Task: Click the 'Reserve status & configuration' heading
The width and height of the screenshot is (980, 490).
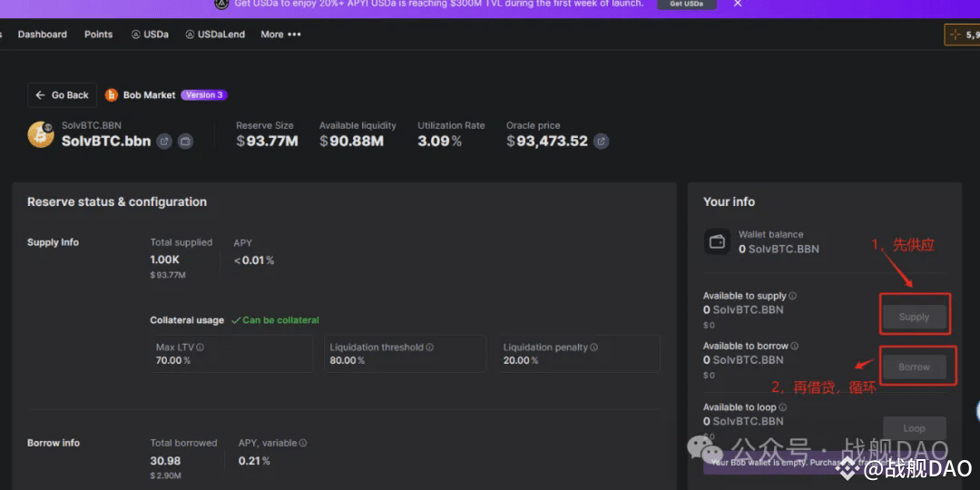Action: (117, 201)
